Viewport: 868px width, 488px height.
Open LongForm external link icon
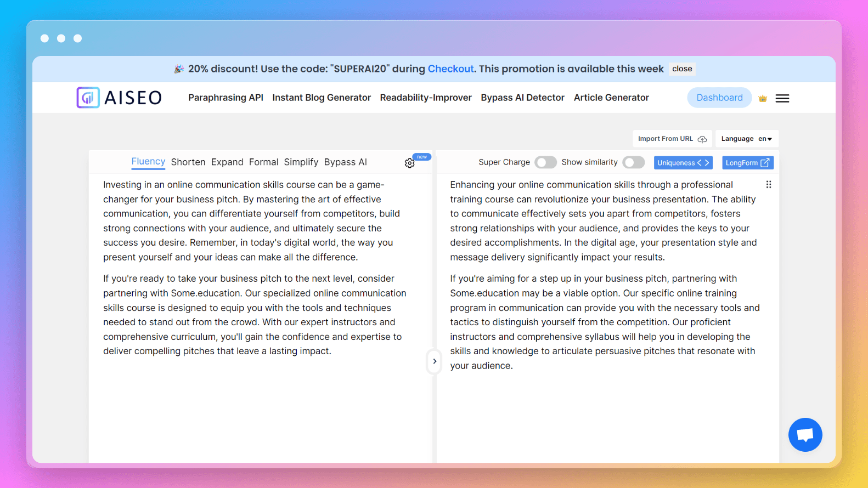764,163
